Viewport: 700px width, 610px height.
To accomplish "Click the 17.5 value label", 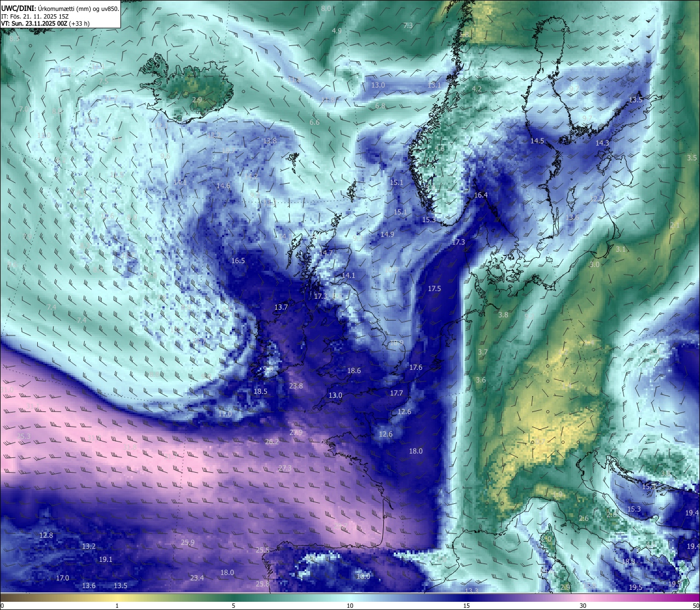I will (434, 289).
